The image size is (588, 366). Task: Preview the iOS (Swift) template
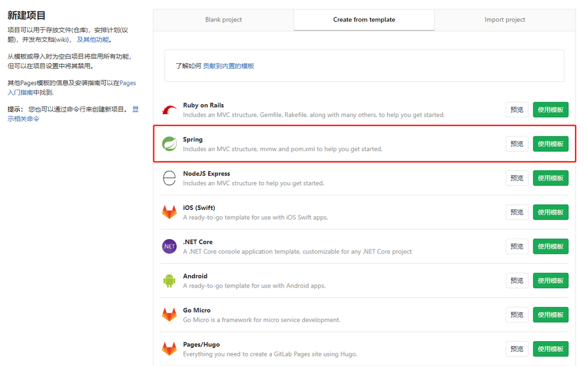click(x=517, y=212)
